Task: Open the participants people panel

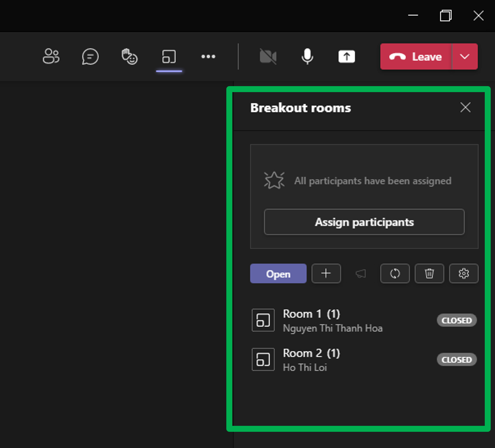Action: [x=51, y=56]
